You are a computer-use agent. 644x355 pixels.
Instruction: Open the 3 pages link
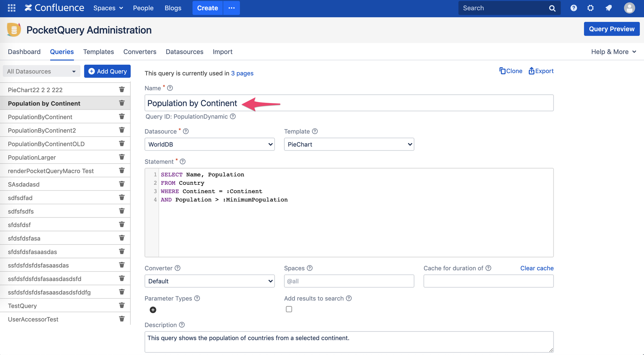point(242,73)
